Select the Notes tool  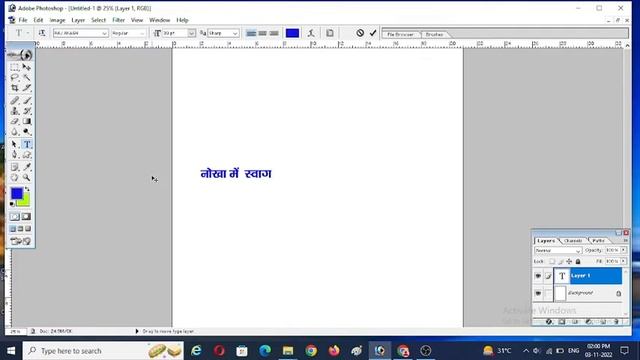(15, 167)
